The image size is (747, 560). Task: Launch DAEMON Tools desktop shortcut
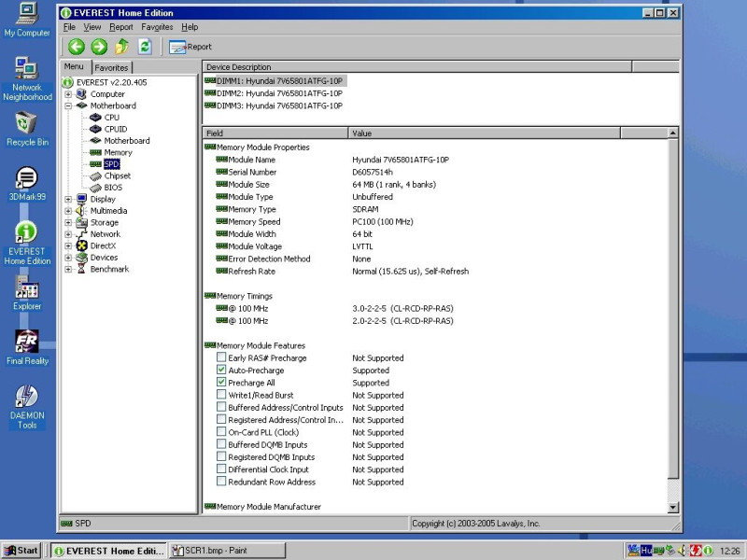tap(27, 408)
